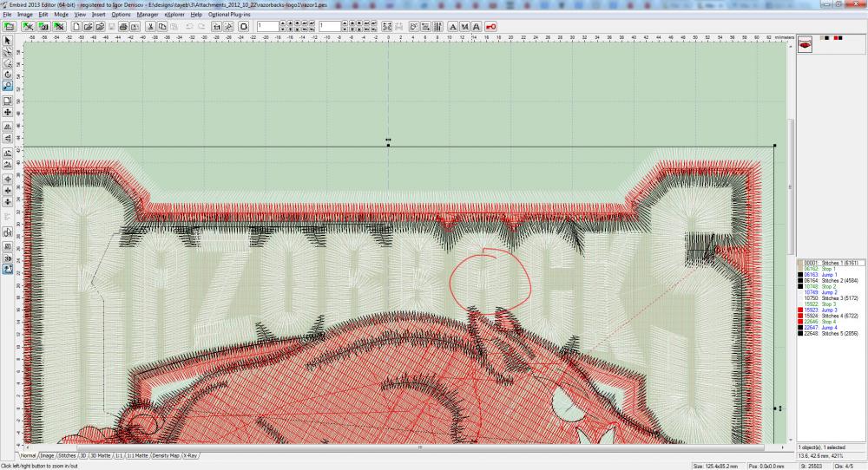The width and height of the screenshot is (868, 470).
Task: Open the Manager menu
Action: tap(148, 15)
